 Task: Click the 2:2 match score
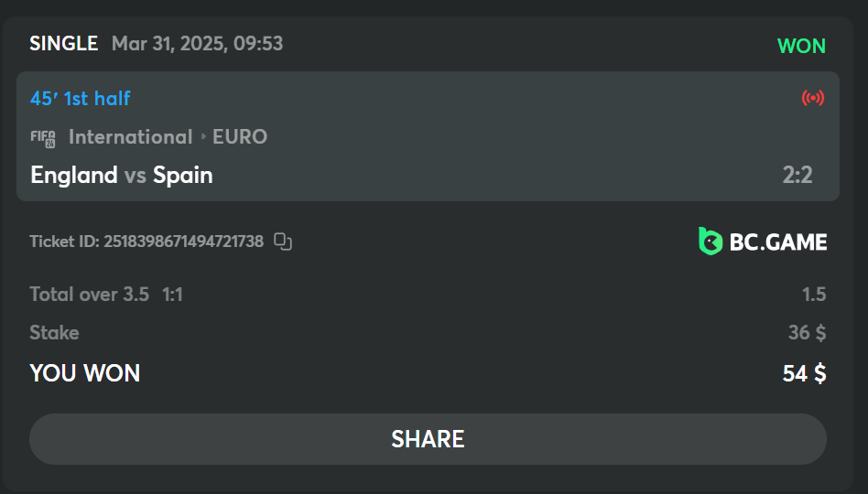[797, 175]
